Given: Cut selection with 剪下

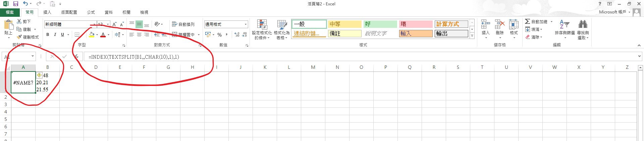Looking at the screenshot, I should tap(24, 21).
